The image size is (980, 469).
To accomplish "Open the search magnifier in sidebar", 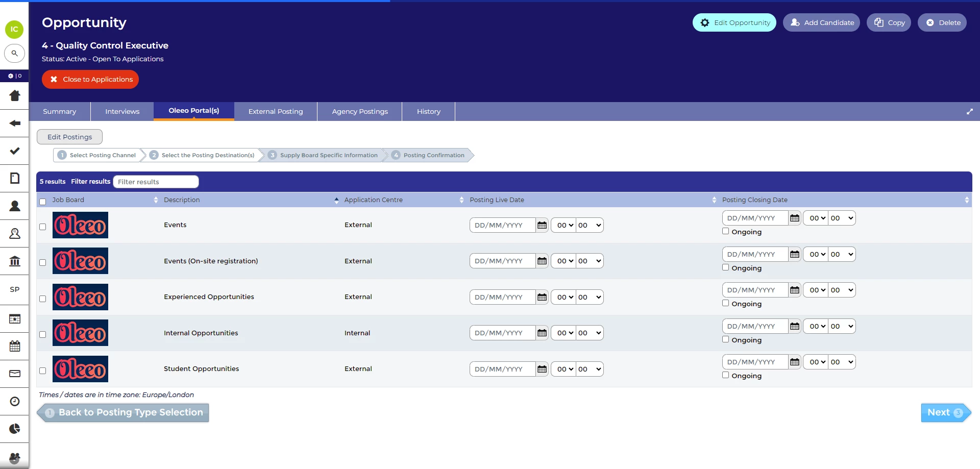I will 14,53.
